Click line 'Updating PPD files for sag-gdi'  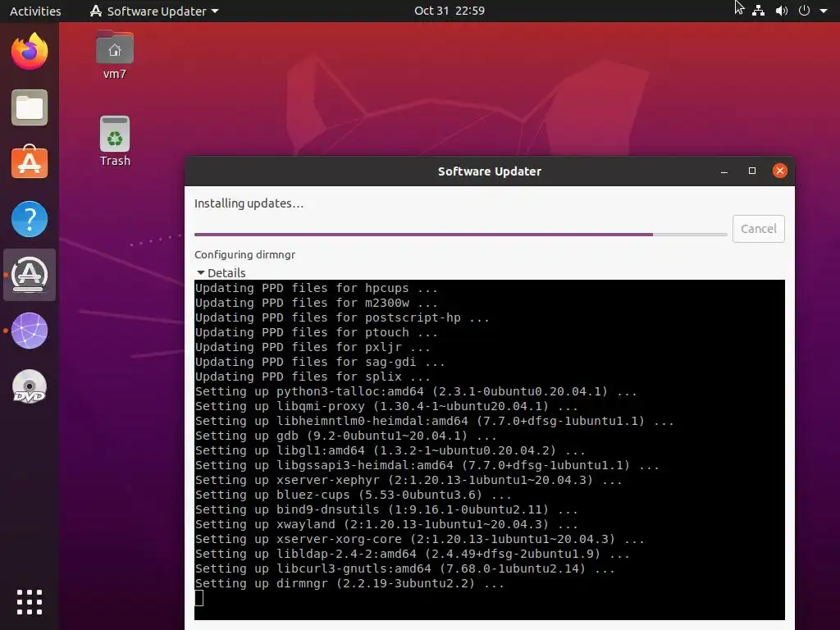point(320,362)
